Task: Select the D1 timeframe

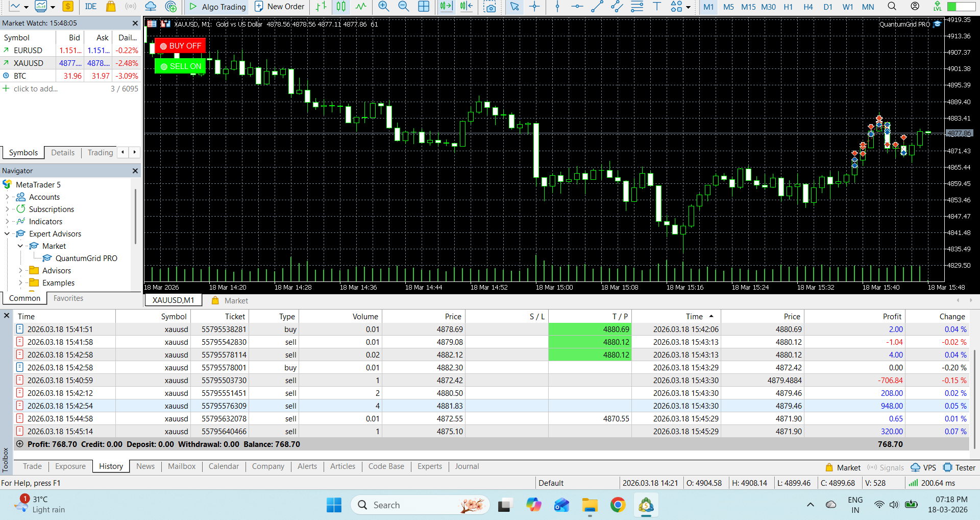Action: (x=828, y=7)
